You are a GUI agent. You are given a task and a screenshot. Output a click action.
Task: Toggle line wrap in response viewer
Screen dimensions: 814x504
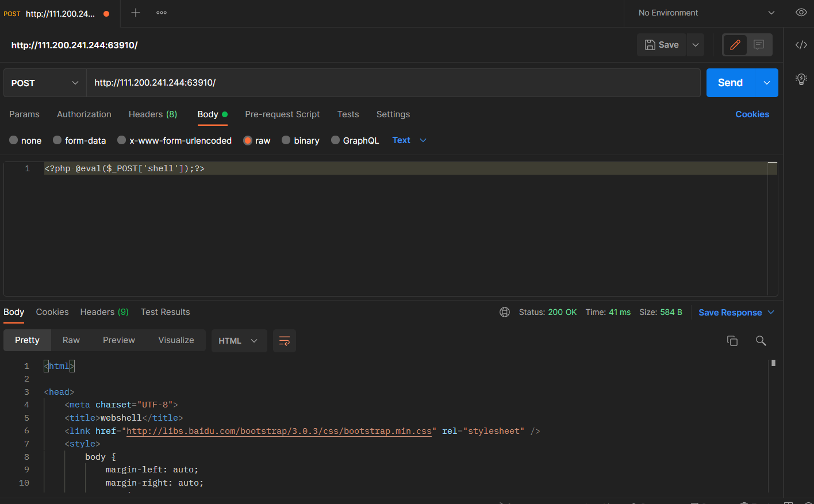click(x=284, y=341)
